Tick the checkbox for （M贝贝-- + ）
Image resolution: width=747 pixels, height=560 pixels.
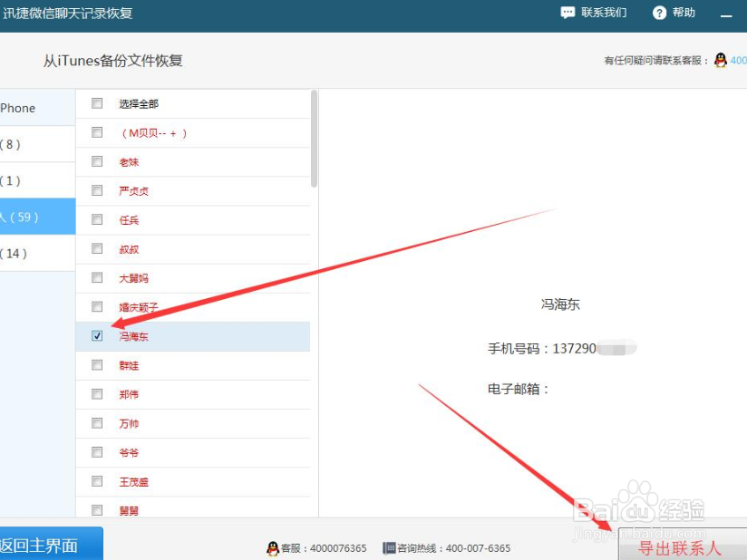pos(97,132)
